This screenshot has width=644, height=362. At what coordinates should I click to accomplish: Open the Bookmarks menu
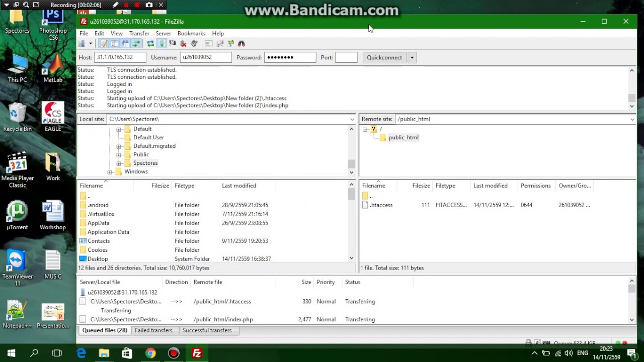[x=191, y=33]
